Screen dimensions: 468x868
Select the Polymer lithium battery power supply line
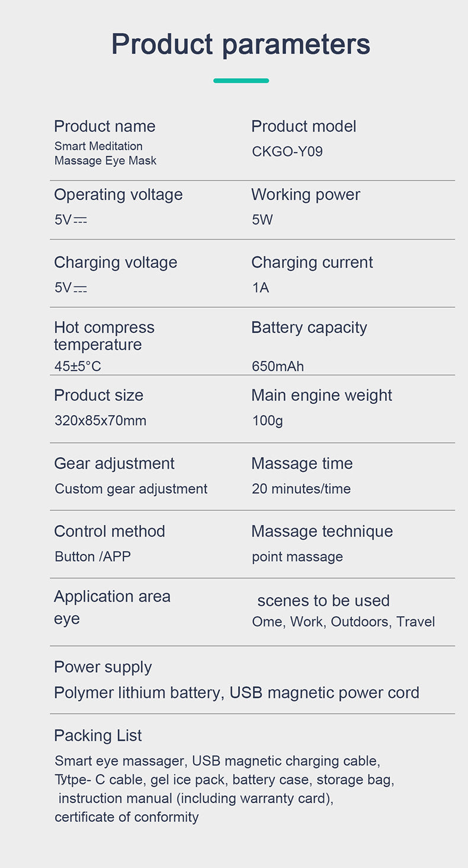[x=236, y=693]
